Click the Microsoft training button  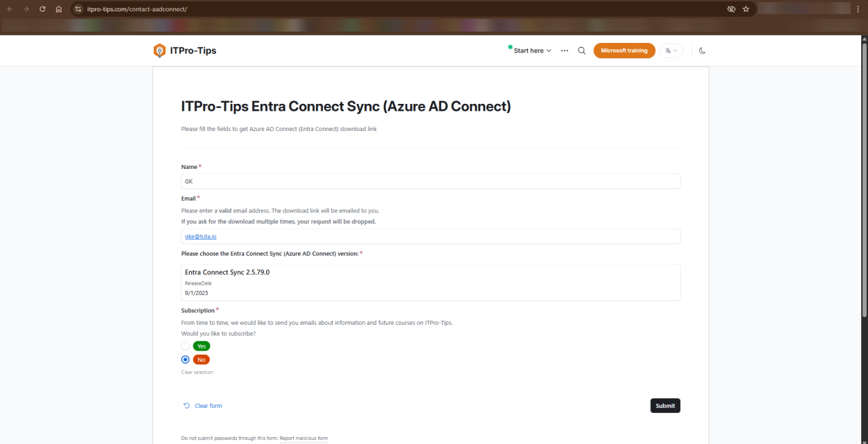click(x=624, y=51)
